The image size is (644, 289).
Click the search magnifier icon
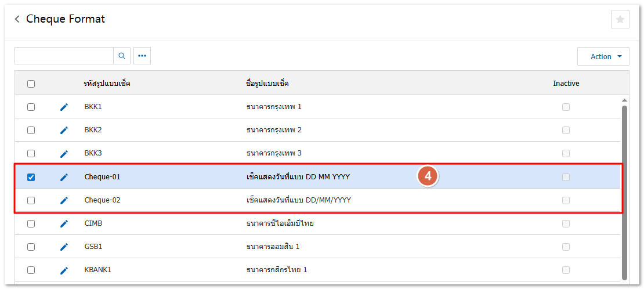[122, 56]
